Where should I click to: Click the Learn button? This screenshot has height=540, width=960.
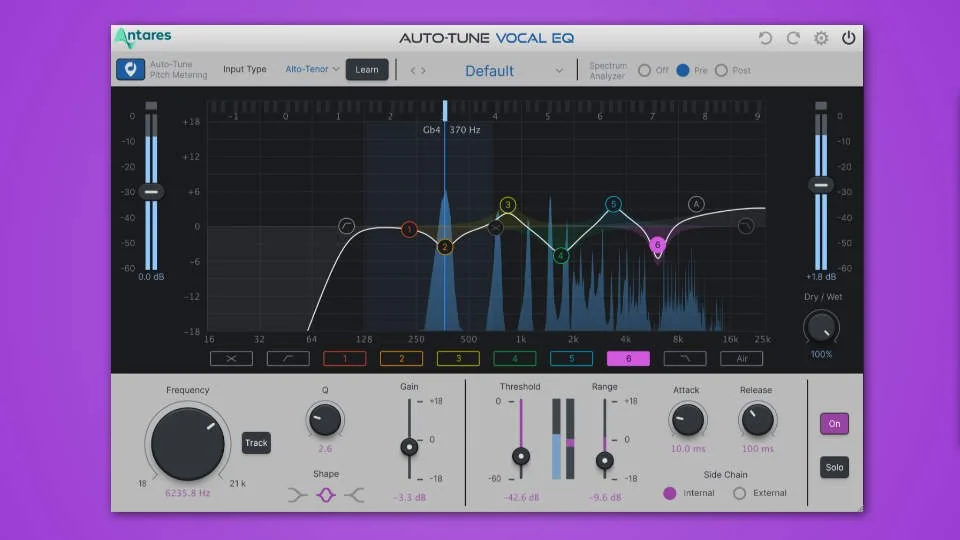(367, 69)
